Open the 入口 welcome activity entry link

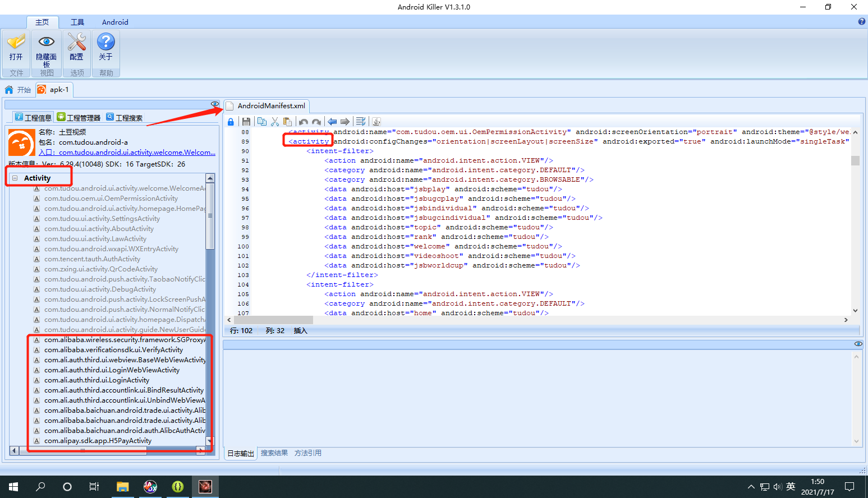click(127, 153)
